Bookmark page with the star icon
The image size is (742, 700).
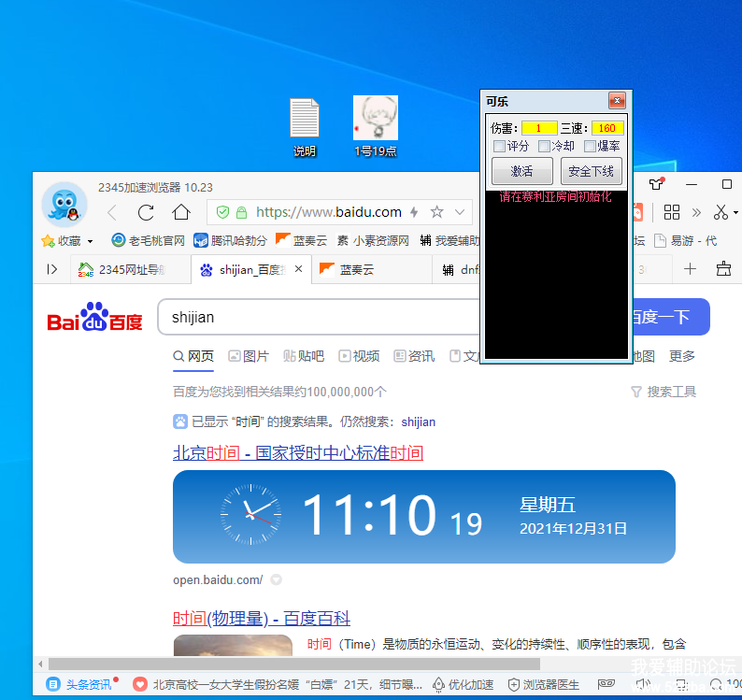(436, 212)
